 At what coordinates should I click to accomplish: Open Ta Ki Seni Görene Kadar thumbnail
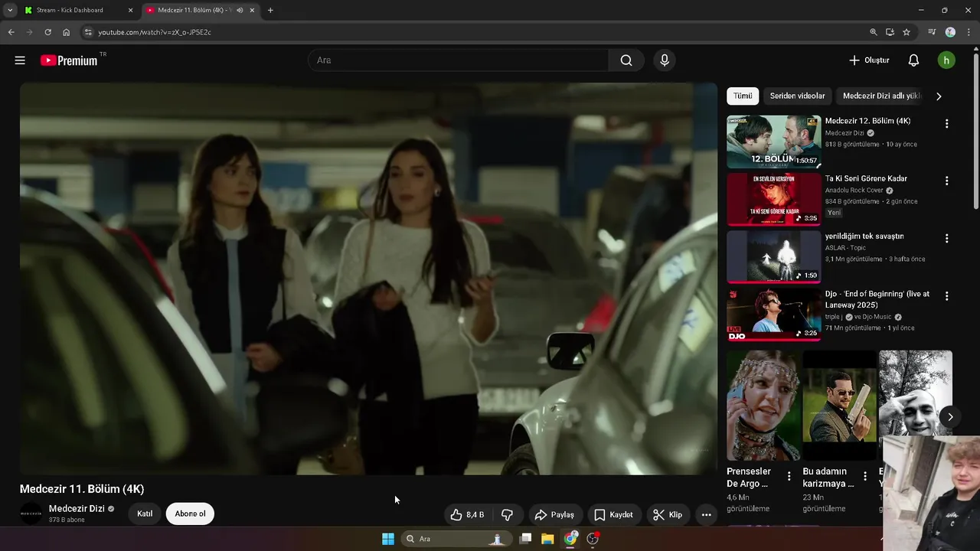click(773, 199)
